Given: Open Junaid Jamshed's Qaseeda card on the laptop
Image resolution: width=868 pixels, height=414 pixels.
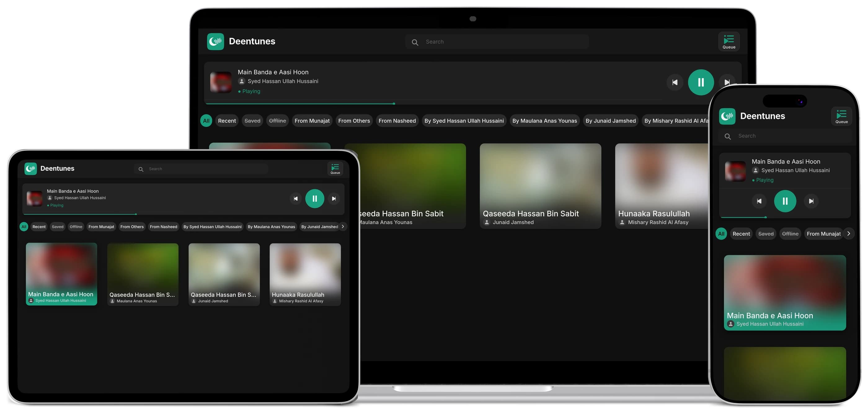Looking at the screenshot, I should pos(540,186).
